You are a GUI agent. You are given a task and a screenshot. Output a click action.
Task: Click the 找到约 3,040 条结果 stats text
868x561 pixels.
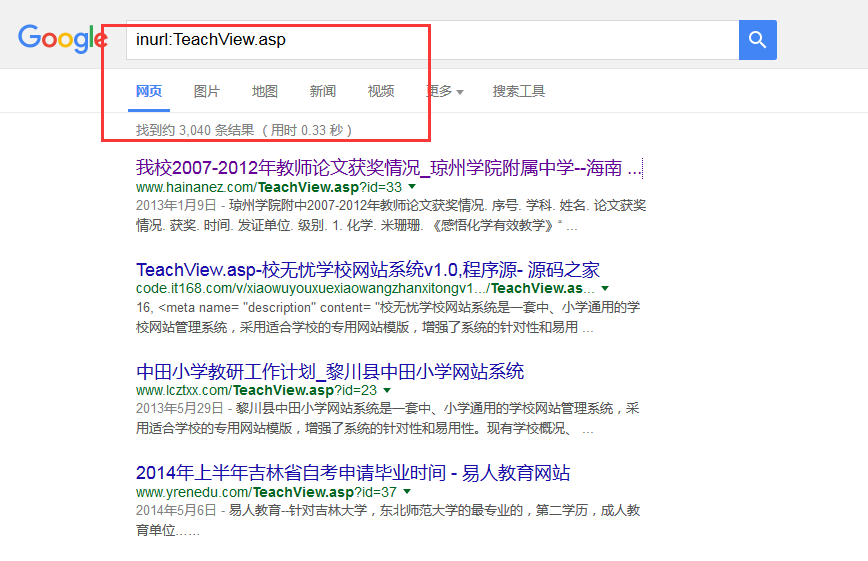click(244, 130)
